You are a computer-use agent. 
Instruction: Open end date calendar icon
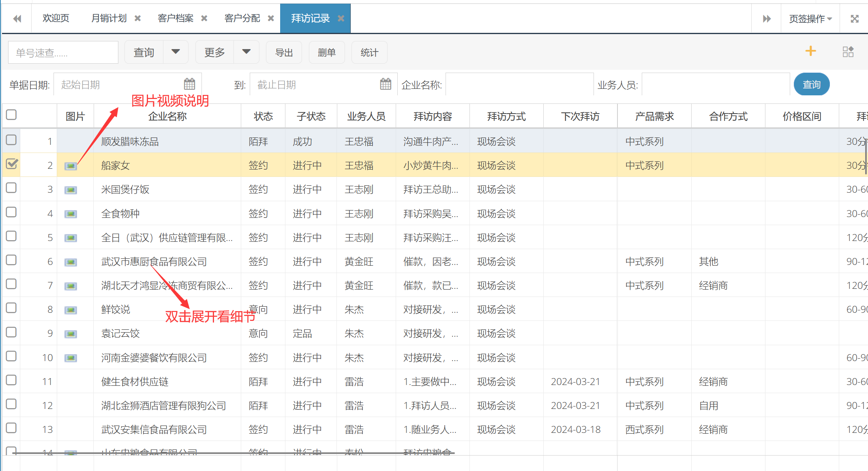386,84
